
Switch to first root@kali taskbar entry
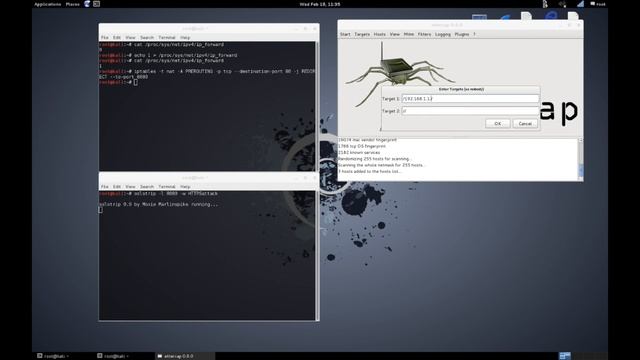click(x=53, y=356)
